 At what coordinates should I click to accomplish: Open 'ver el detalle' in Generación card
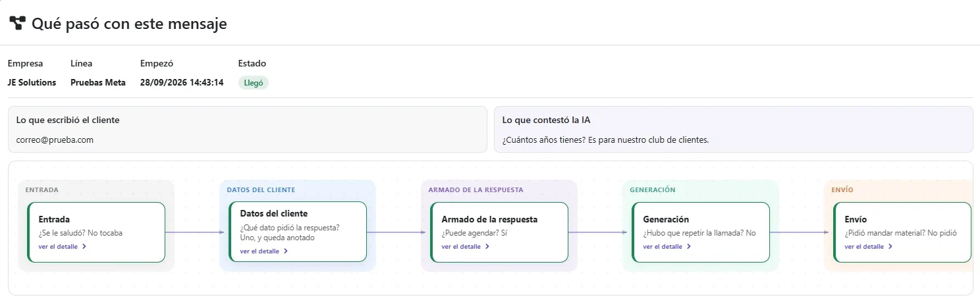tap(667, 247)
